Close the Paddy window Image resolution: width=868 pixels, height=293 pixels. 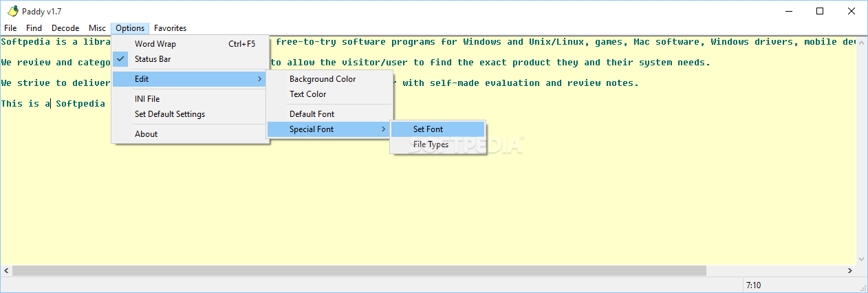click(851, 11)
